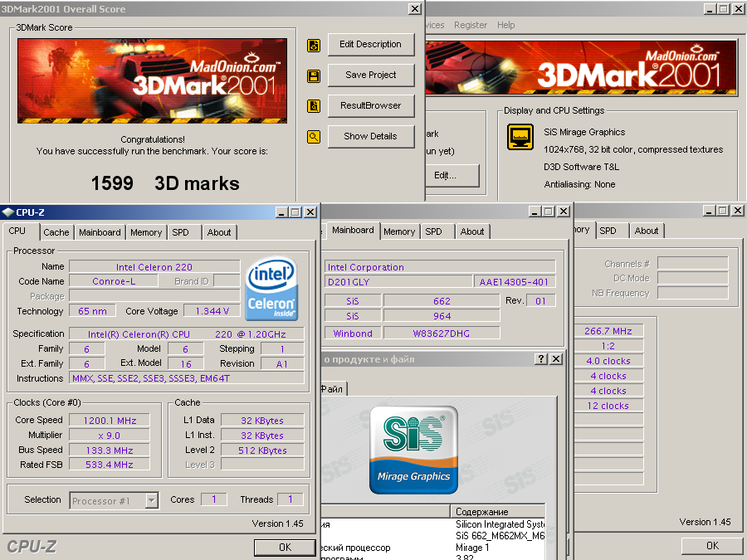
Task: Click the Edit Description icon
Action: [314, 46]
